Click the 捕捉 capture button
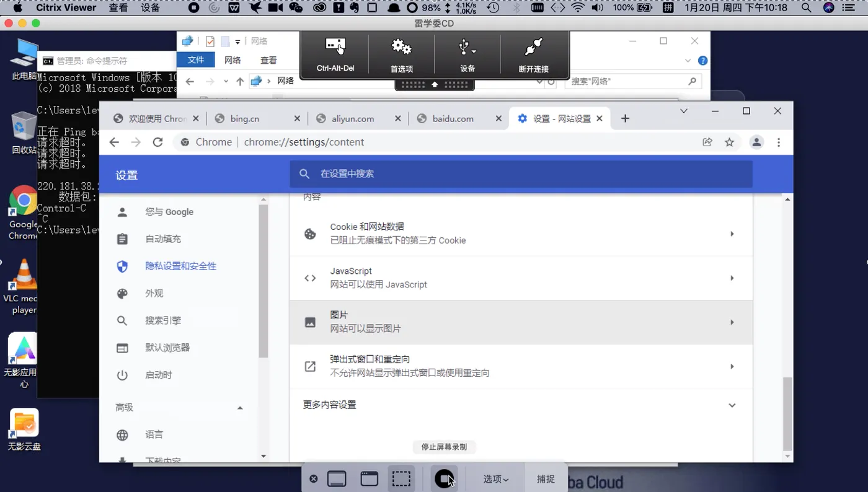Image resolution: width=868 pixels, height=492 pixels. click(x=546, y=479)
